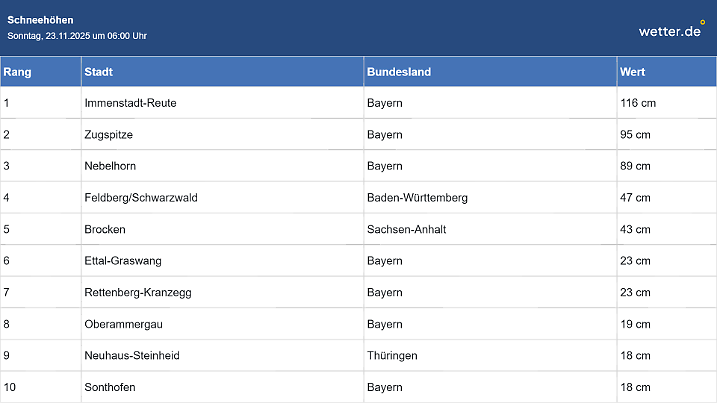717x403 pixels.
Task: Click the Sonthofen entry
Action: (x=110, y=387)
